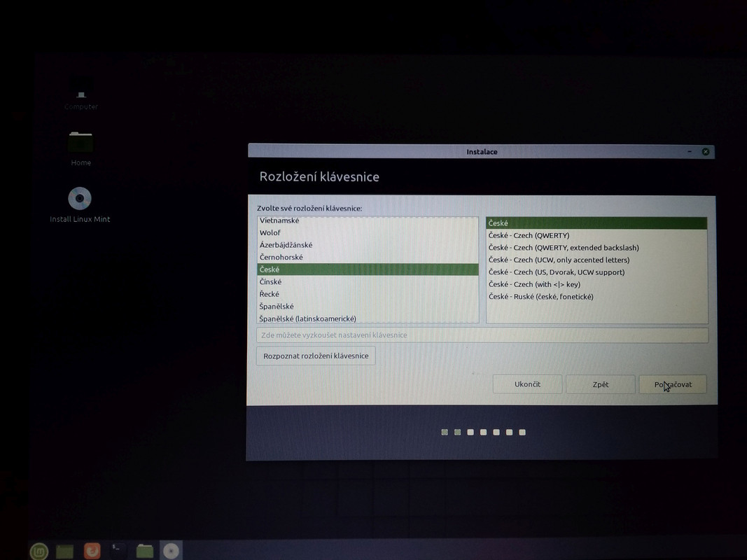
Task: Choose Czech (QWERTY, extended backslash) variant
Action: point(596,248)
